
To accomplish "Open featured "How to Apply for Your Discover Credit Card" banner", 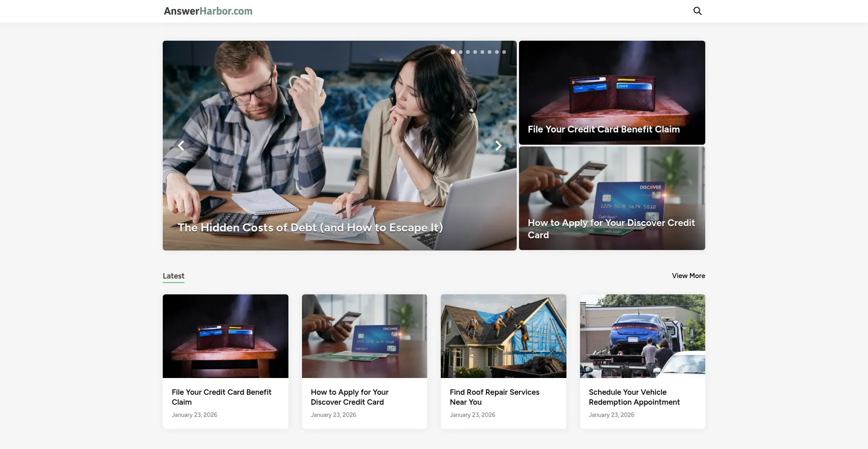I will point(612,198).
